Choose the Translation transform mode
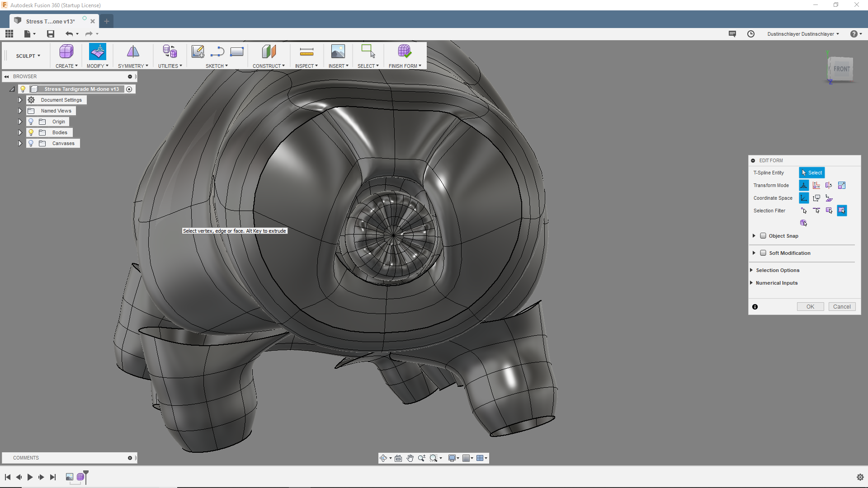This screenshot has width=868, height=488. coord(816,185)
